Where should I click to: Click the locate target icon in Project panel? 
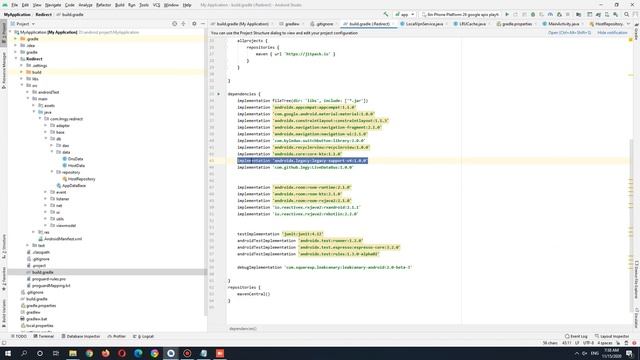coord(175,24)
